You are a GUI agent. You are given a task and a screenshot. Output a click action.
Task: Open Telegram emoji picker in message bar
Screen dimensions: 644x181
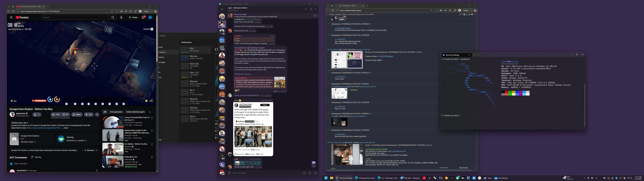tap(310, 173)
